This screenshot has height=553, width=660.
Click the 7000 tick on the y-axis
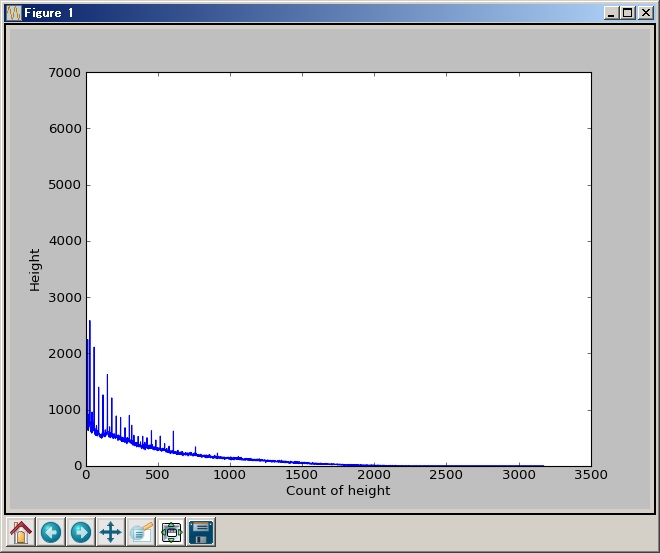[63, 73]
